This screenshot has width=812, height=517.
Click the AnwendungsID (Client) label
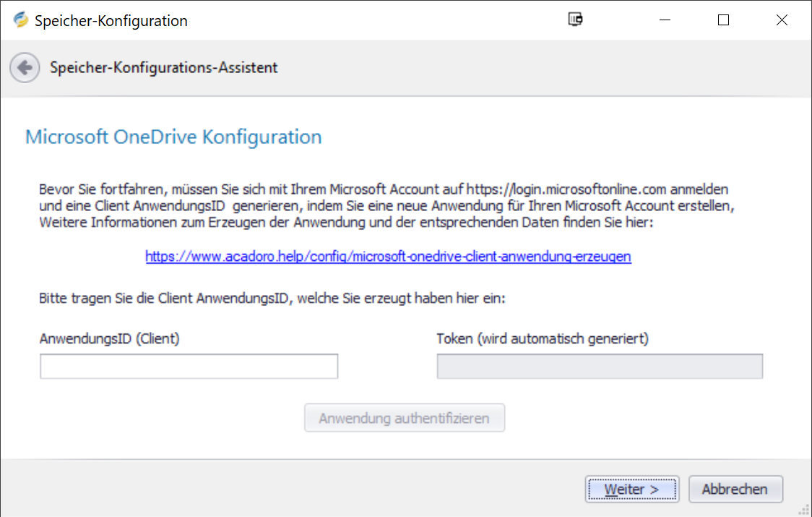coord(109,338)
